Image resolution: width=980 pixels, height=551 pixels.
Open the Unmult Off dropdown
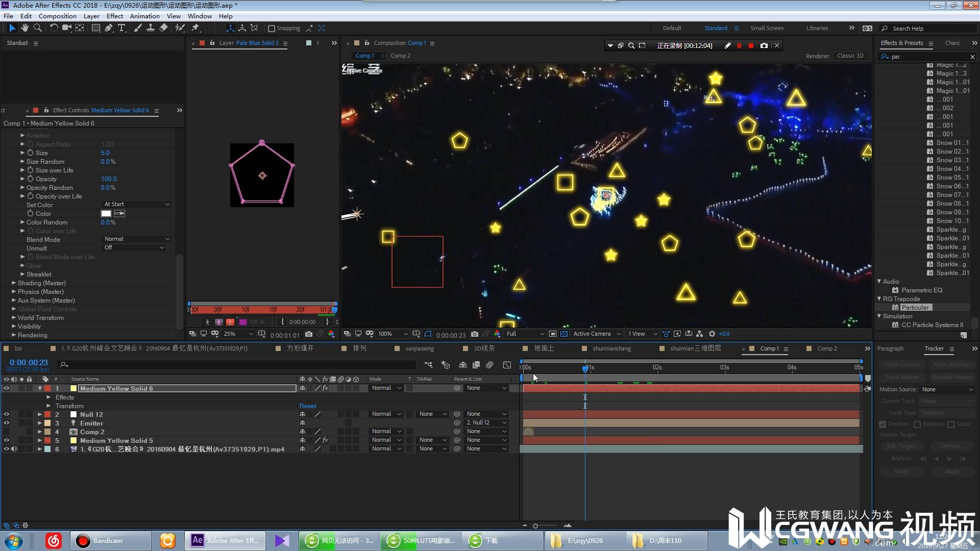coord(133,248)
